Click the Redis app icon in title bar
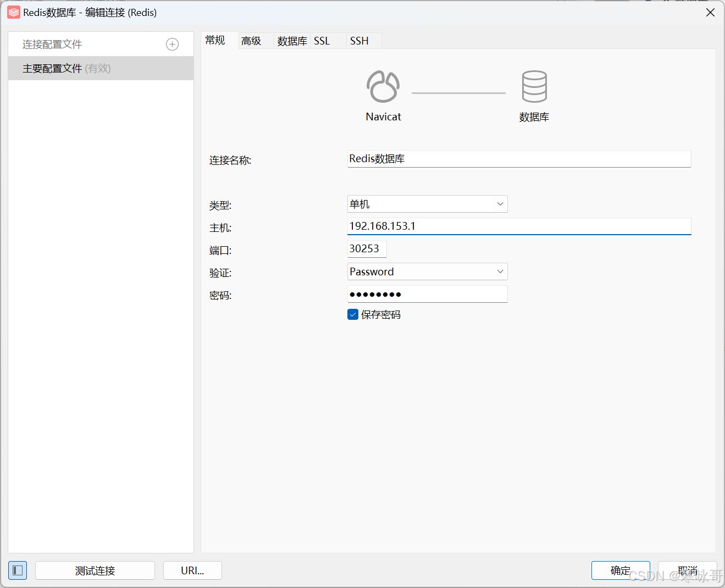This screenshot has height=588, width=725. coord(14,12)
